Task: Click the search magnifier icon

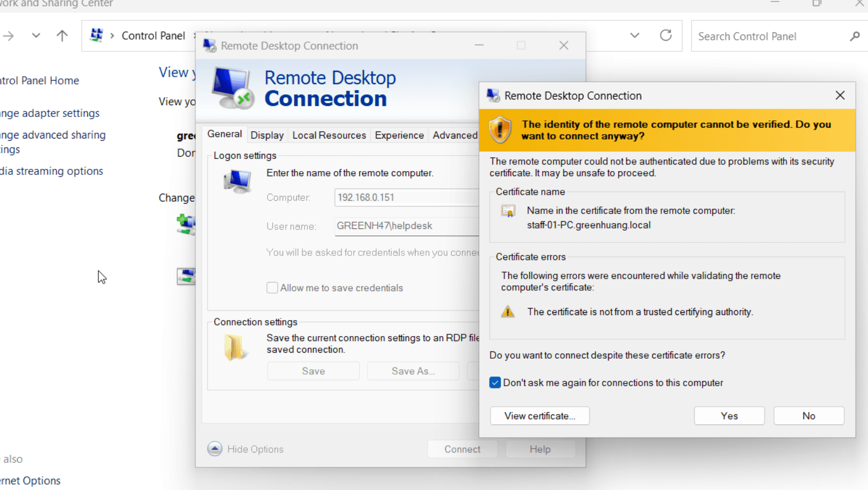Action: point(855,36)
